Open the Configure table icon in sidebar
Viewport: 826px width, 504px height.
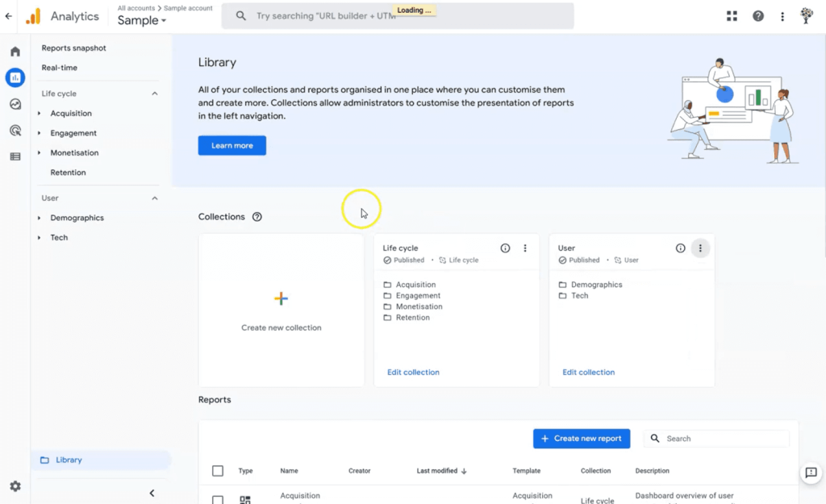pyautogui.click(x=15, y=156)
